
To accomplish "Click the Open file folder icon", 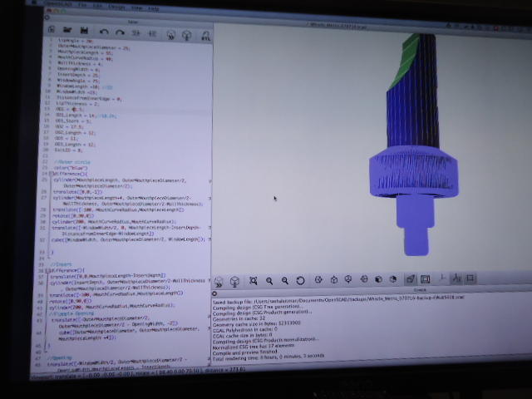I will tap(67, 30).
